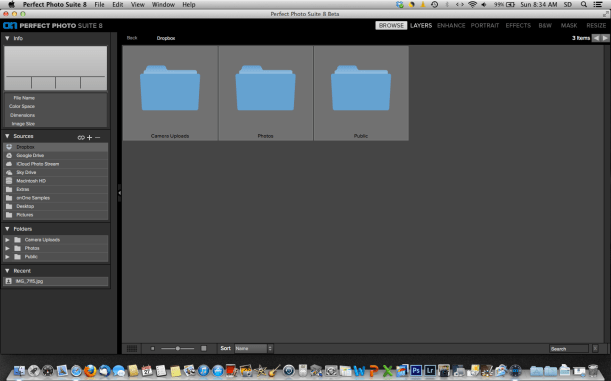Collapse the Recent panel
611x381 pixels.
point(7,271)
